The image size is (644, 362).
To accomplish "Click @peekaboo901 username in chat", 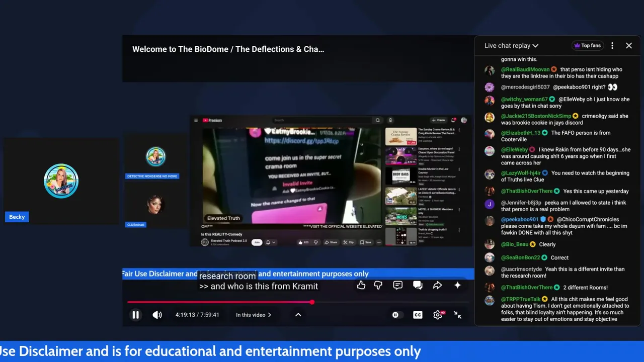I will click(520, 220).
